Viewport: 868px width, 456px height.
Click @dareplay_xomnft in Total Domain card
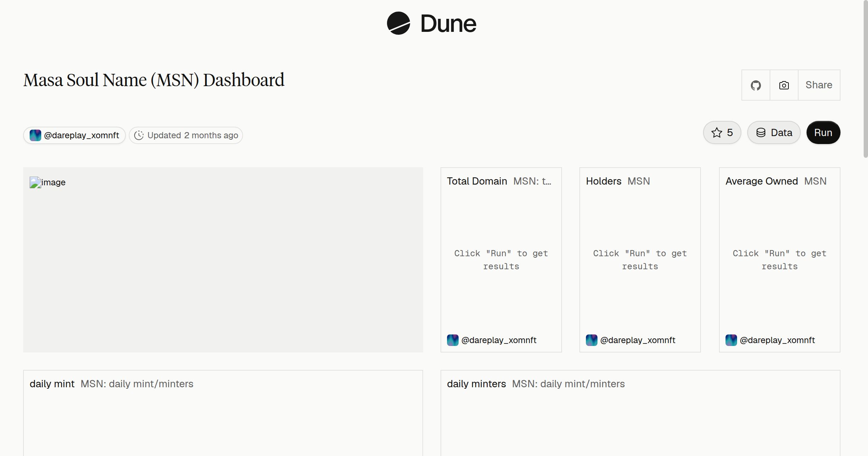[499, 340]
